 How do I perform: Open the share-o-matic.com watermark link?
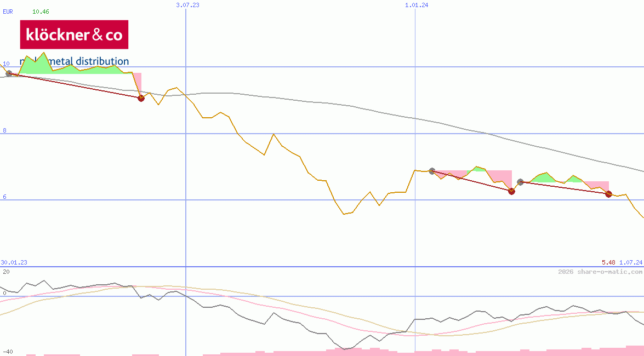coord(600,272)
